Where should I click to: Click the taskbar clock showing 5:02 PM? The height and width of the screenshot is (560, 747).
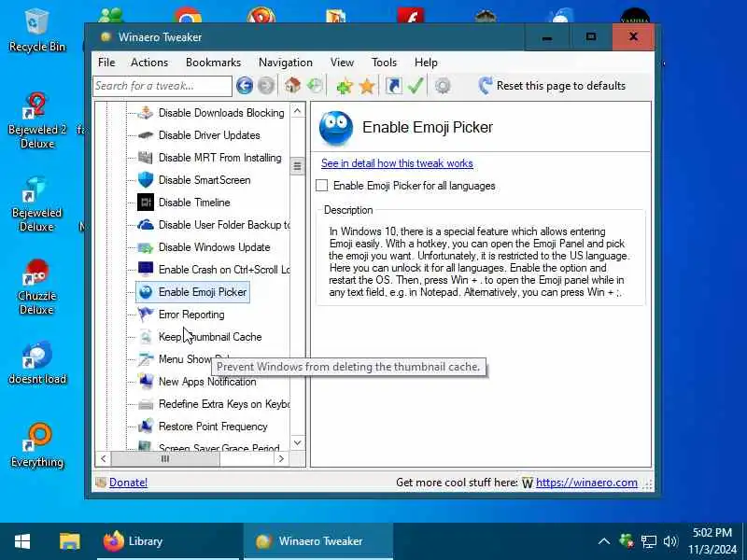click(x=712, y=541)
